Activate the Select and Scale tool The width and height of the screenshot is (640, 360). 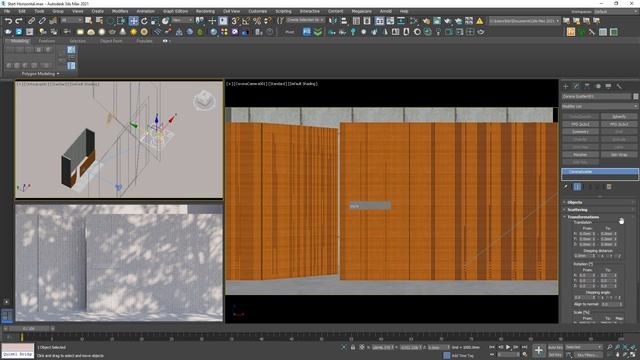click(155, 21)
